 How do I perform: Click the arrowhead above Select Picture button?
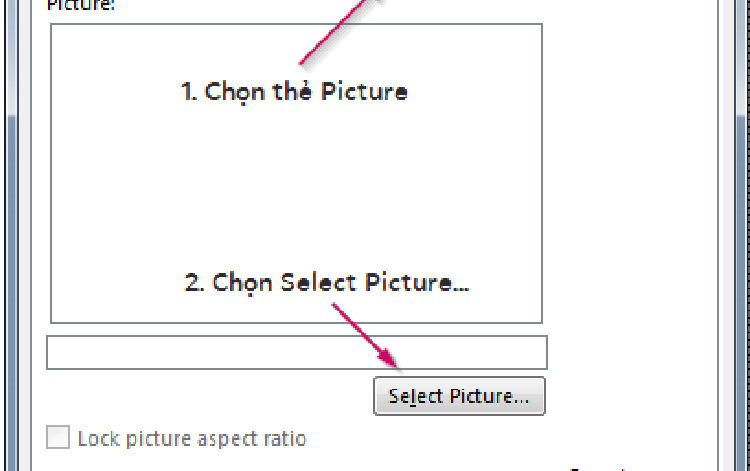click(388, 359)
